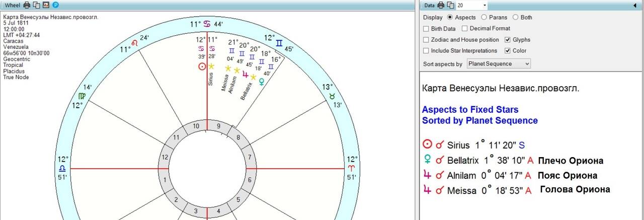The width and height of the screenshot is (644, 220).
Task: Click the blue P icon in Wheel toolbar
Action: click(x=55, y=5)
